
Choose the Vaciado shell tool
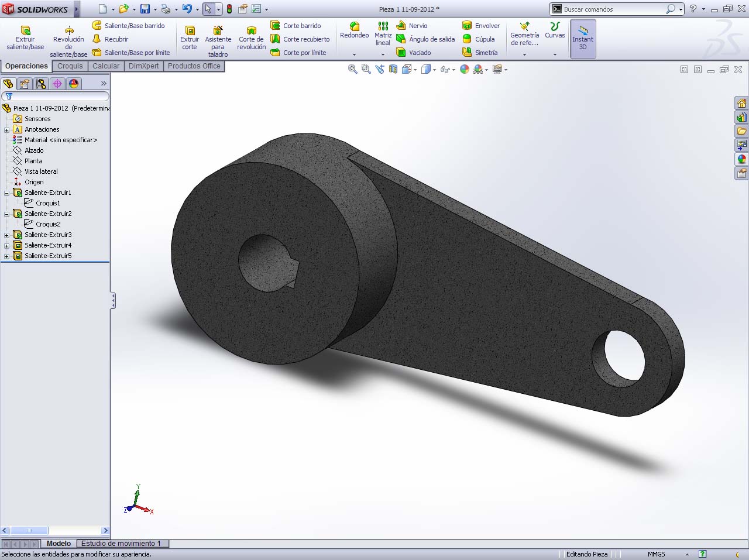click(414, 53)
